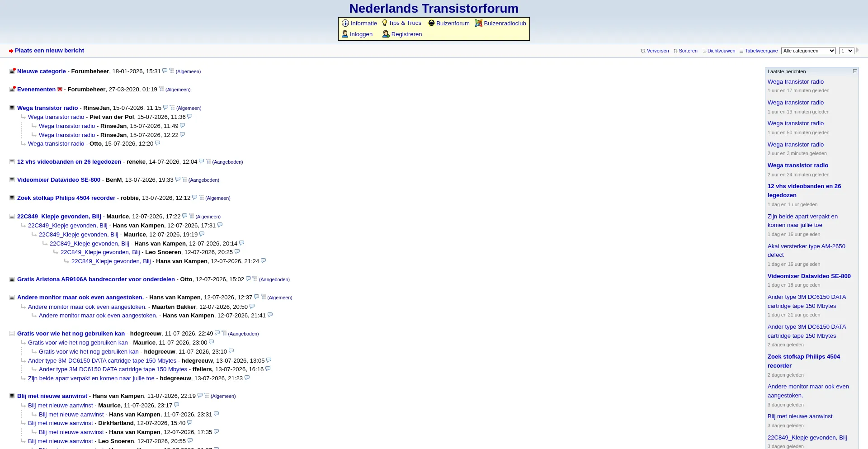Collapse the Laatste berichten sidebar panel
This screenshot has width=868, height=449.
(855, 71)
